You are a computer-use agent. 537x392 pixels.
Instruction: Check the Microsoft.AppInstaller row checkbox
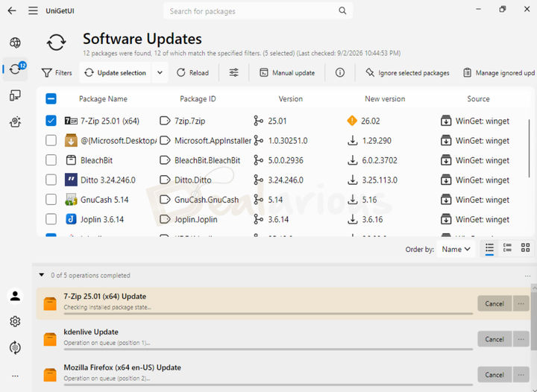coord(51,140)
